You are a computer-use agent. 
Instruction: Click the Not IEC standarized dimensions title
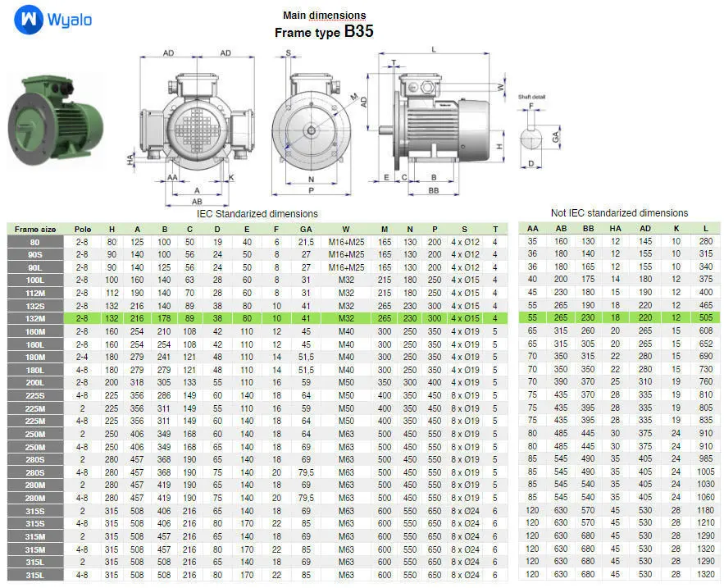click(619, 213)
